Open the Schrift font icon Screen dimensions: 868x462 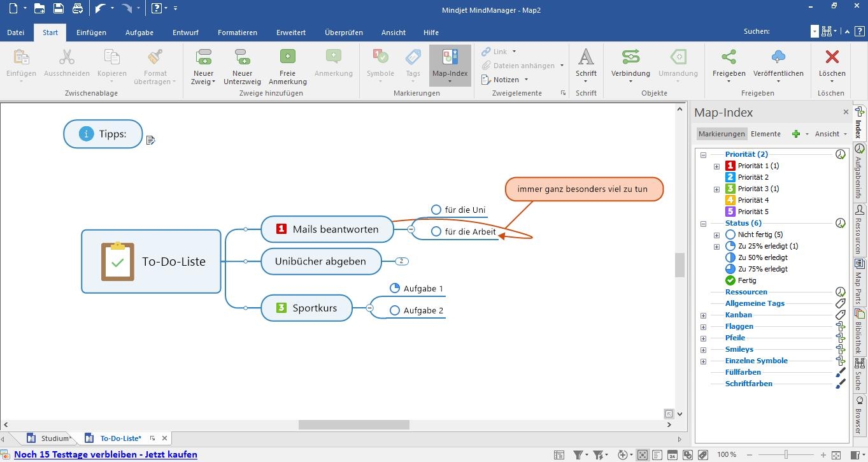(586, 57)
